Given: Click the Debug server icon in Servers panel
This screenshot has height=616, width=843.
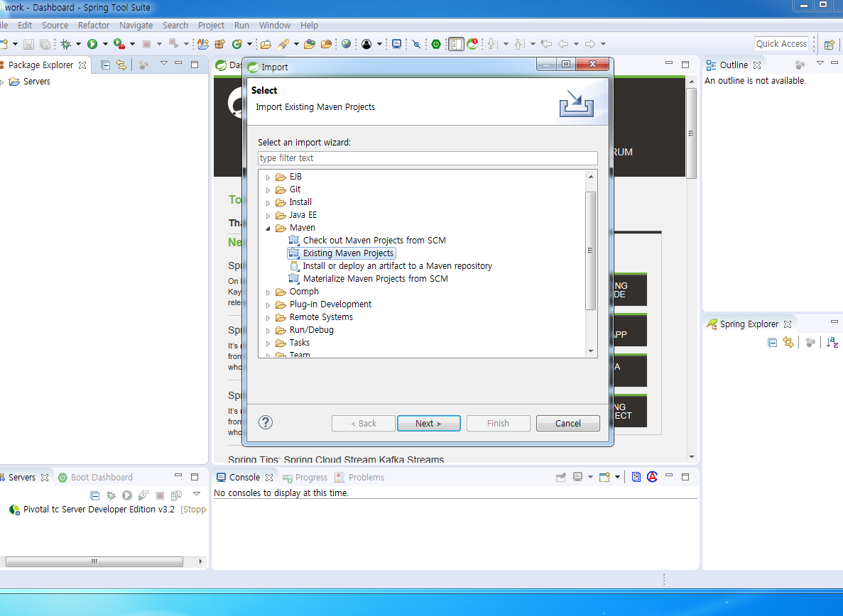Looking at the screenshot, I should [111, 495].
